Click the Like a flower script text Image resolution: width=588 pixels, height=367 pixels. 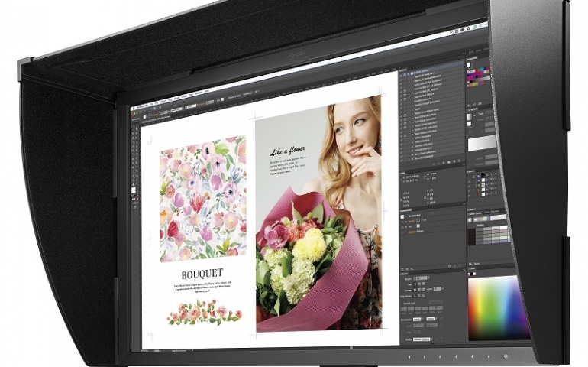287,151
